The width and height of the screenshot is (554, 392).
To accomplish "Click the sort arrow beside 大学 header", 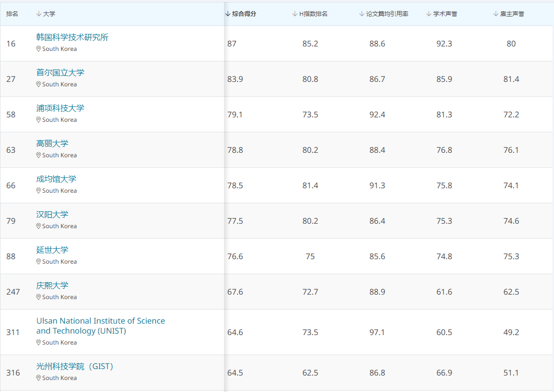I will 39,14.
